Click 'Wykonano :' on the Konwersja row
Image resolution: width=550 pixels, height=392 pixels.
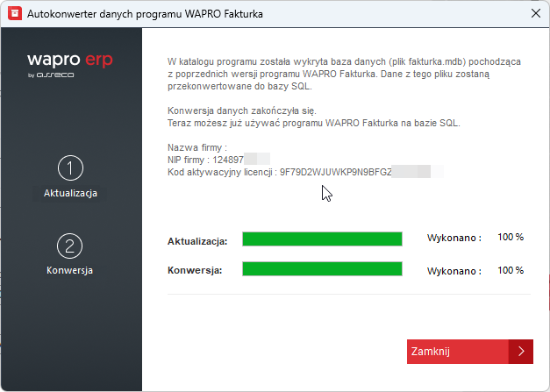click(454, 271)
